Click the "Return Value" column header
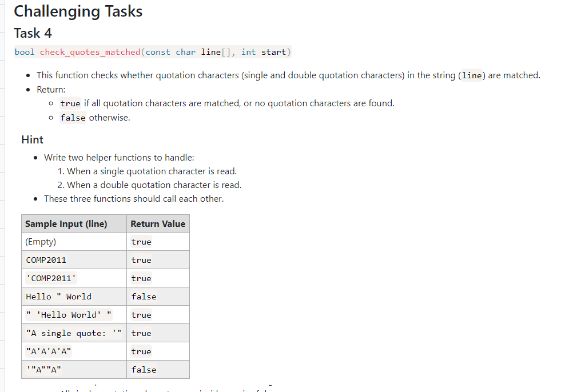 [158, 224]
